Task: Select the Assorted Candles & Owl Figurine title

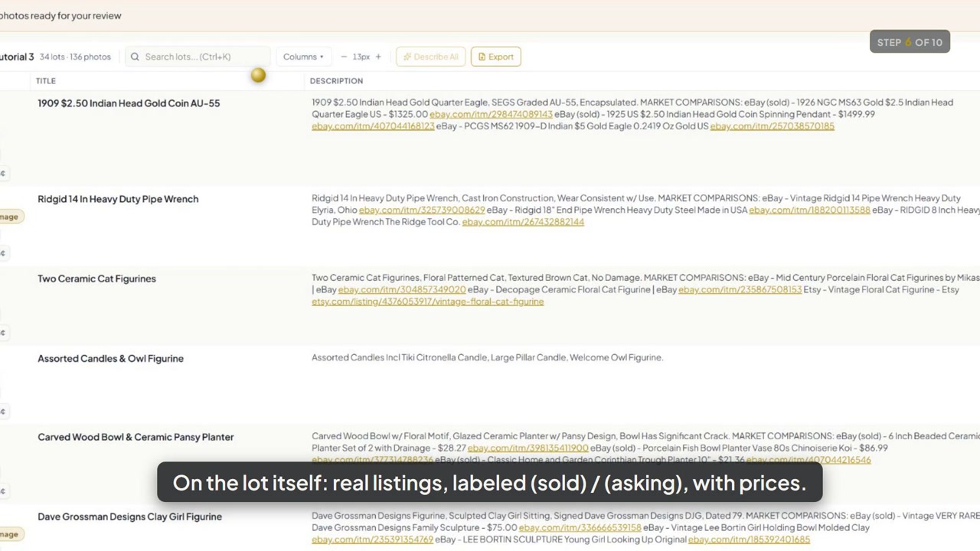Action: pyautogui.click(x=110, y=358)
